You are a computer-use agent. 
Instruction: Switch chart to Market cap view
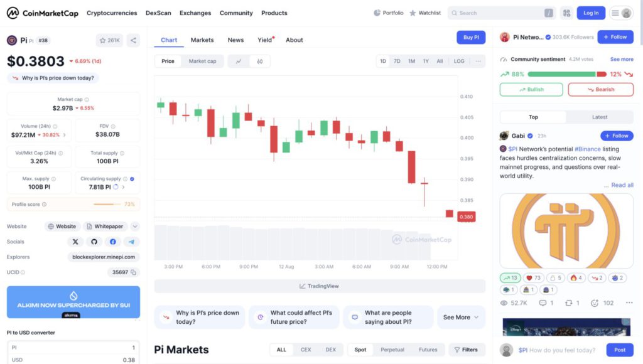[x=202, y=62]
